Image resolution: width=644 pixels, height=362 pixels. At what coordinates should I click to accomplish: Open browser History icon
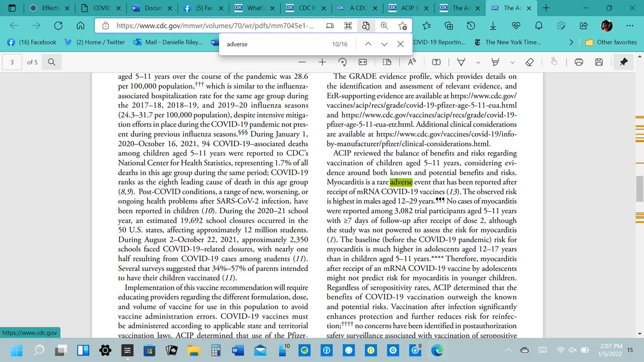click(x=470, y=25)
